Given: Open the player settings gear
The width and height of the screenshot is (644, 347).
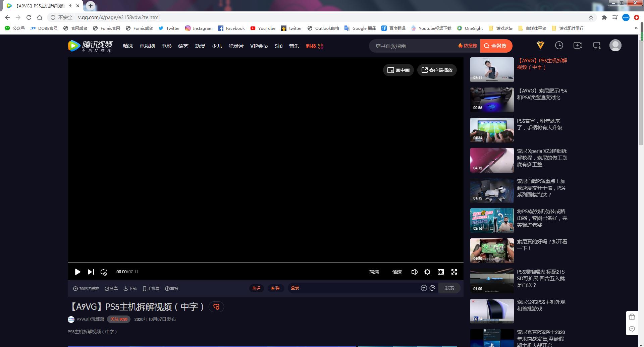Looking at the screenshot, I should click(427, 272).
